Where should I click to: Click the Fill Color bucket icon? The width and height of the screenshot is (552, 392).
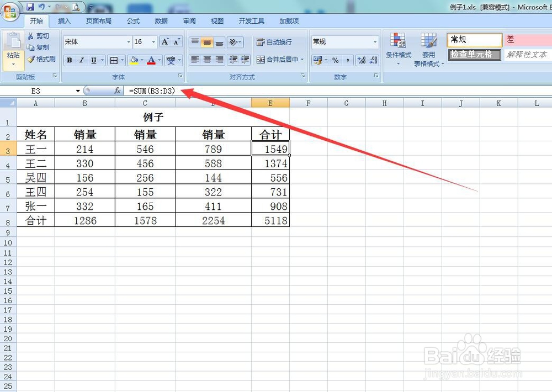click(x=134, y=60)
